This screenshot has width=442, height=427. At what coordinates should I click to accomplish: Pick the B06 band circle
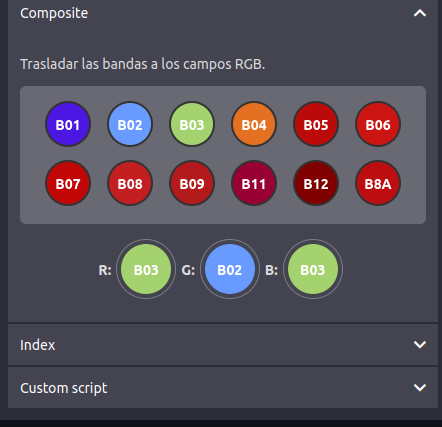click(x=378, y=124)
